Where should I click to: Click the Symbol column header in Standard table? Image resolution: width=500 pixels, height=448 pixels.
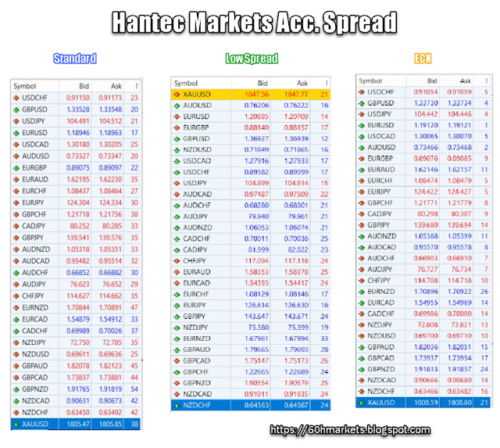25,86
